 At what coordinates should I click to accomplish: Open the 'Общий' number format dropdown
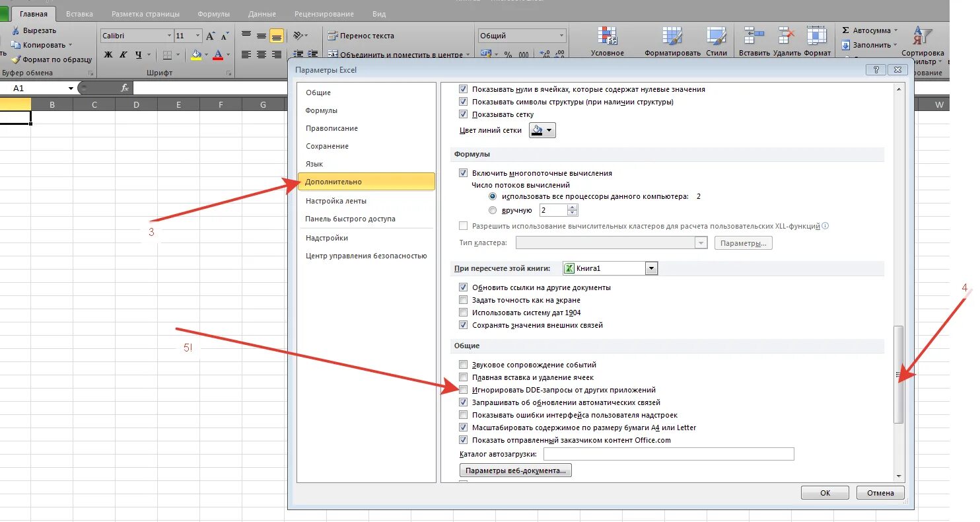(x=562, y=36)
